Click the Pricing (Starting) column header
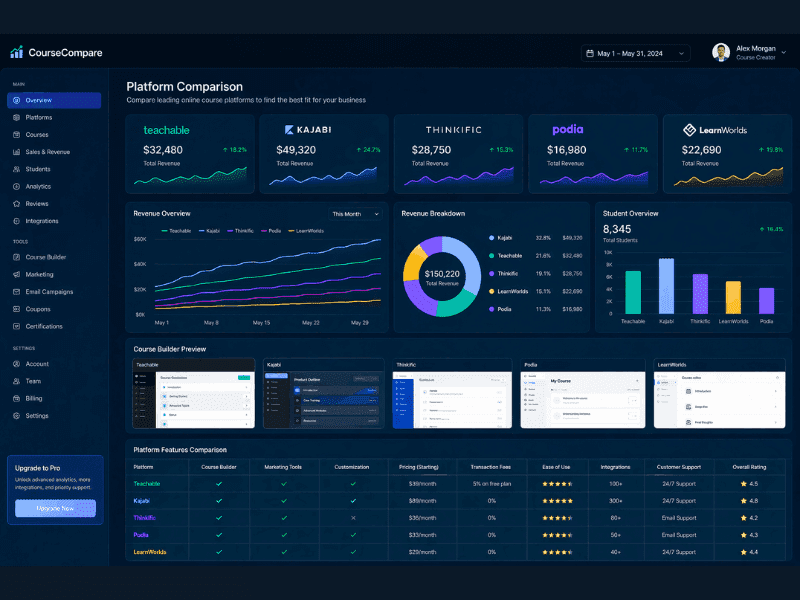Screen dimensions: 800x600 tap(419, 467)
